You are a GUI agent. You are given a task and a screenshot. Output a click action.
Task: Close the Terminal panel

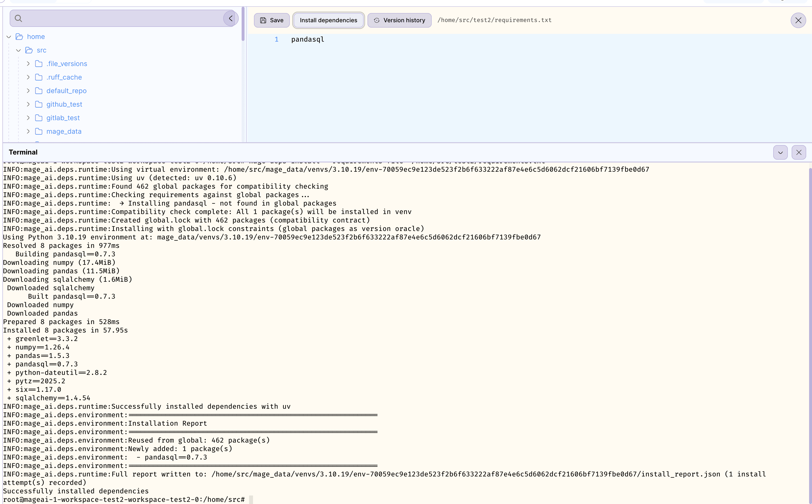coord(799,153)
